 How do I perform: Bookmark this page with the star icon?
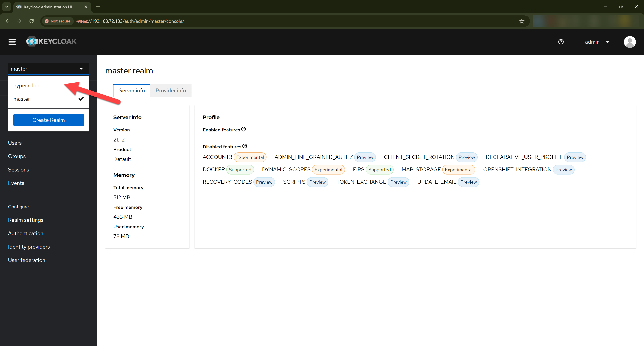[522, 21]
